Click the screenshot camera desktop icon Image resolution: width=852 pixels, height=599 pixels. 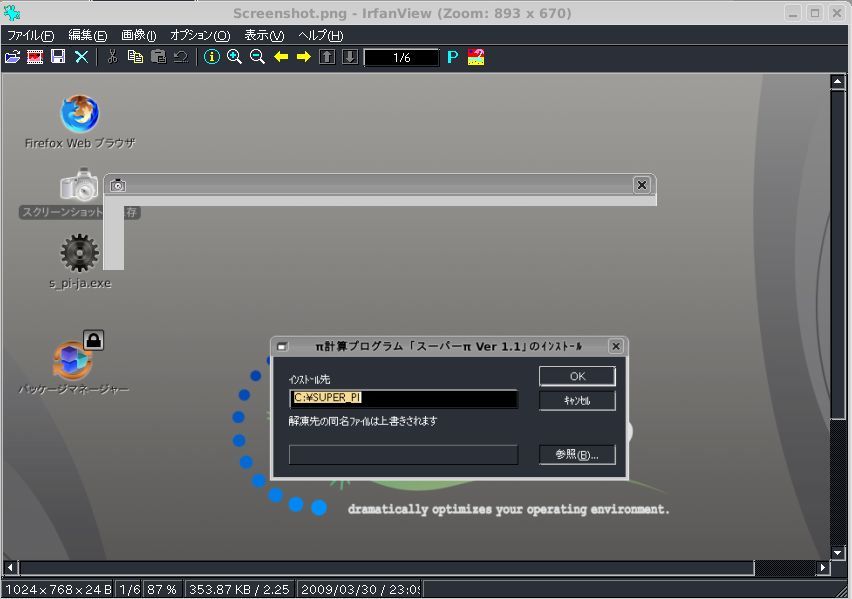(79, 185)
